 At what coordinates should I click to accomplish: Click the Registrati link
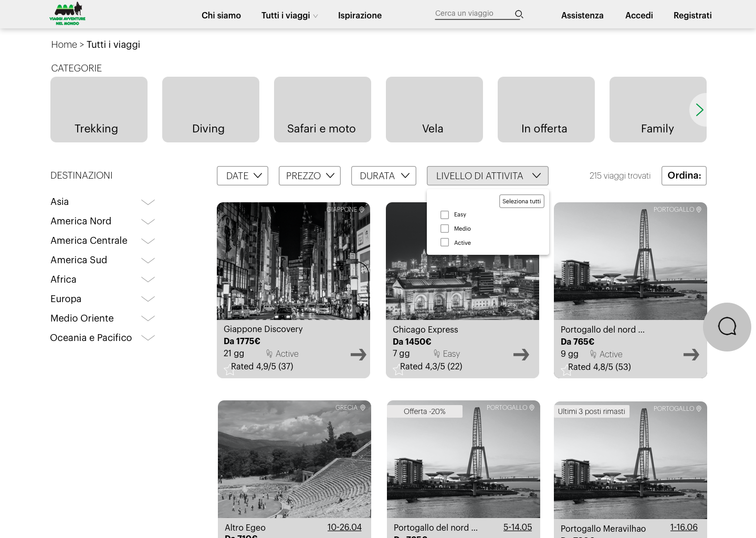tap(692, 15)
